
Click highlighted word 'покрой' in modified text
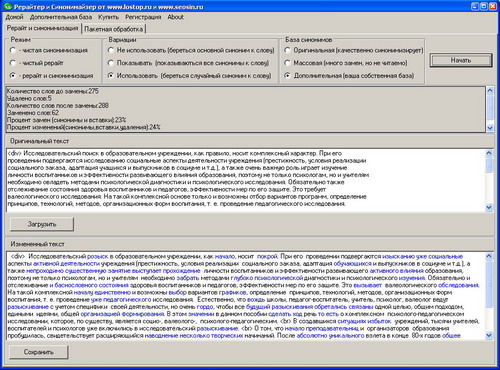[x=267, y=257]
